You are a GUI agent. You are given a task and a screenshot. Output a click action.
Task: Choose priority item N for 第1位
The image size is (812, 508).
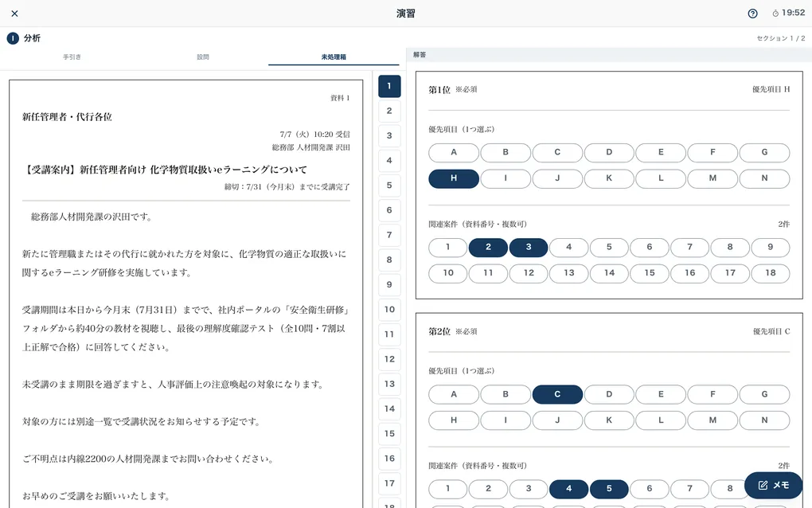coord(764,178)
